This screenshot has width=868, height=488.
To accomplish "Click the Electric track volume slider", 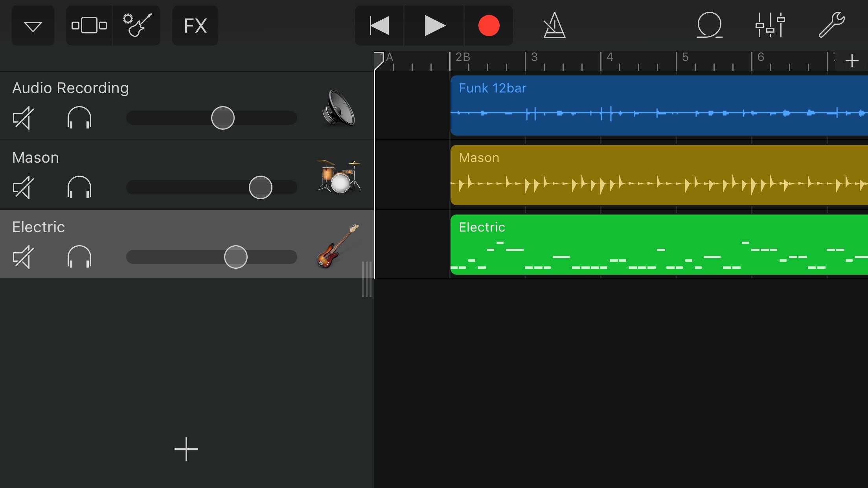I will (235, 257).
